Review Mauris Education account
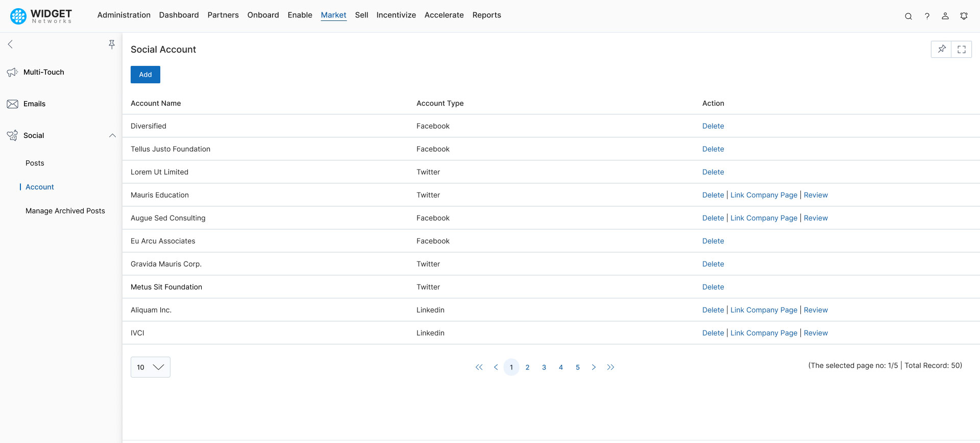This screenshot has width=980, height=443. (x=816, y=195)
